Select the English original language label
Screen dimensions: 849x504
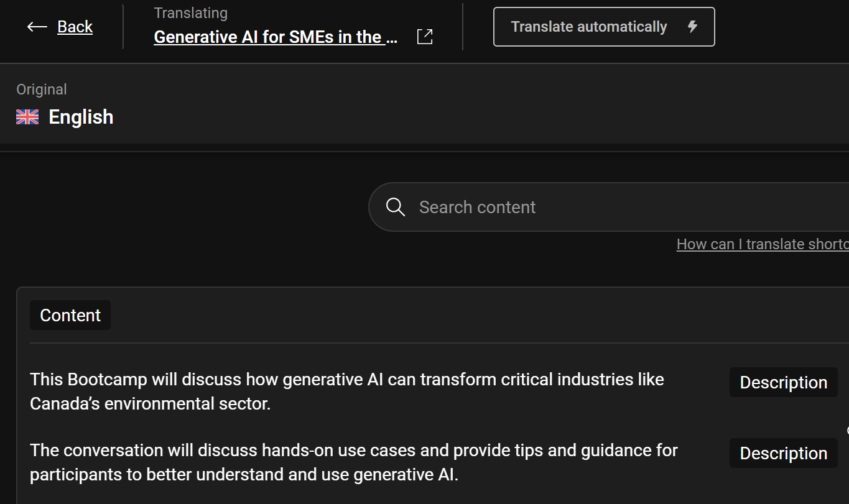point(81,117)
